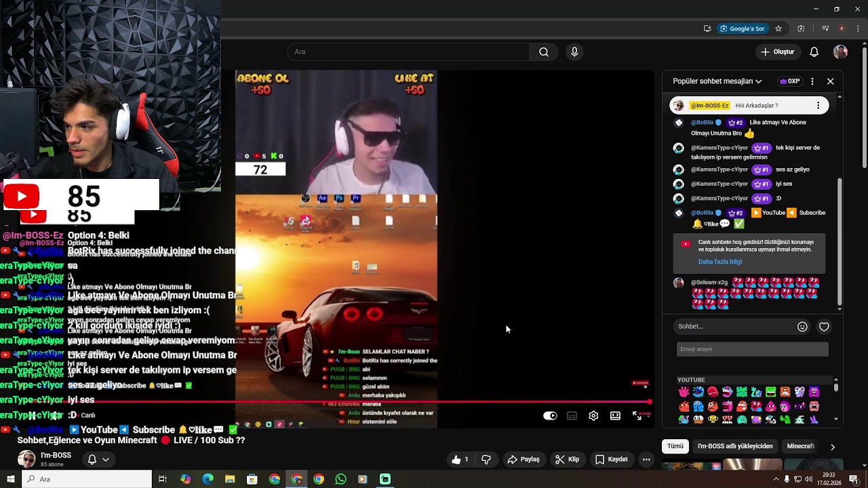Viewport: 868px width, 488px height.
Task: Open the emoji picker smiley icon
Action: click(802, 327)
